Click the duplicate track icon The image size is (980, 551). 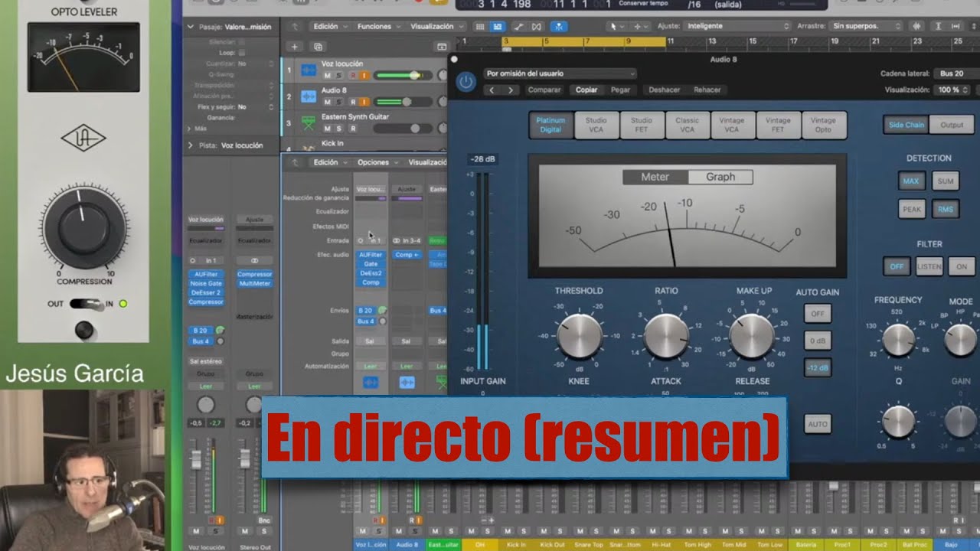pyautogui.click(x=318, y=47)
